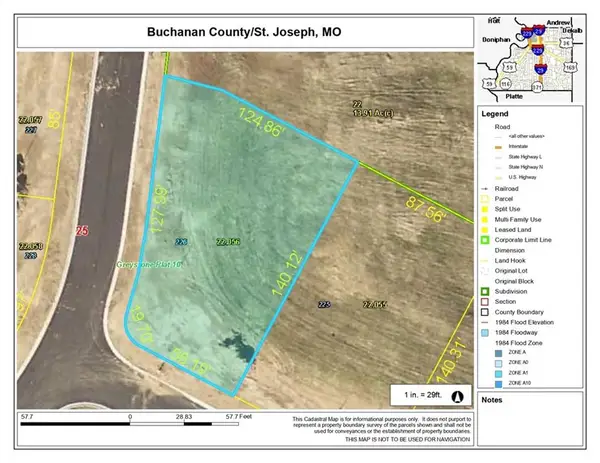Click the lot number 226 label
The width and height of the screenshot is (600, 463).
point(181,242)
